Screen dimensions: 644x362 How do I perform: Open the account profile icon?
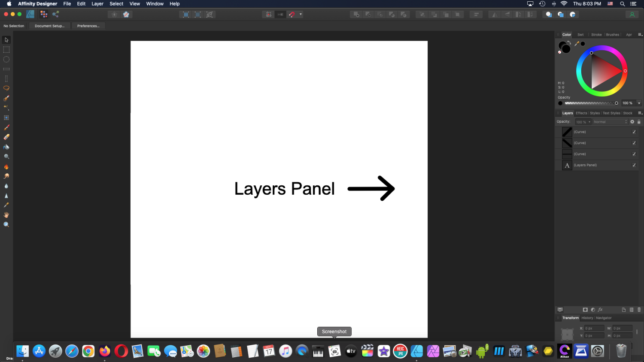coord(632,15)
